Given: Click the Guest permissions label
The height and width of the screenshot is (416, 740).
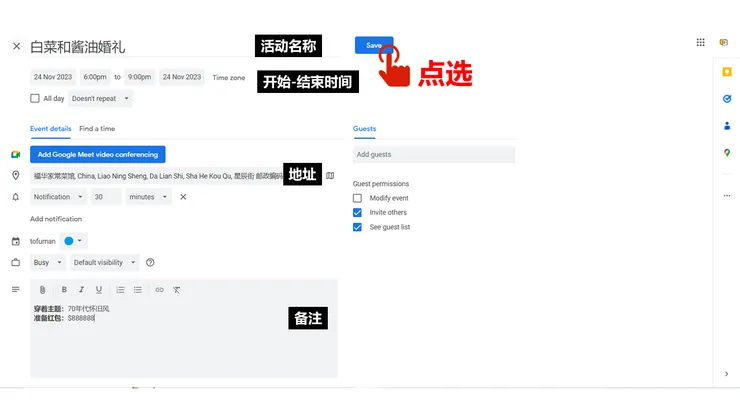Looking at the screenshot, I should (381, 184).
